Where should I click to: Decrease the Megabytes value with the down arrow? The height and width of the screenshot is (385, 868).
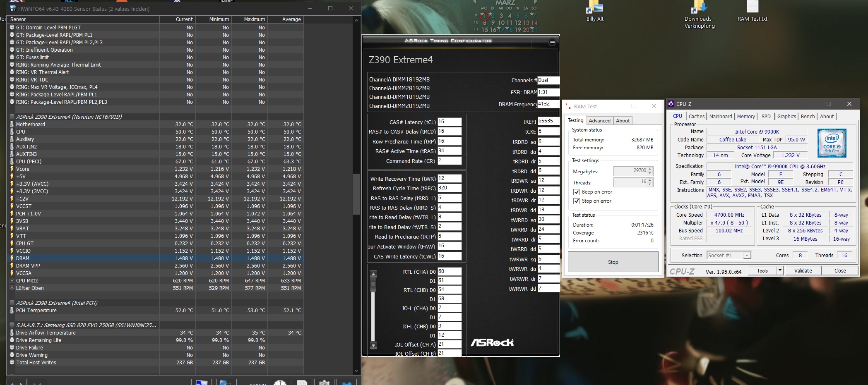coord(650,173)
